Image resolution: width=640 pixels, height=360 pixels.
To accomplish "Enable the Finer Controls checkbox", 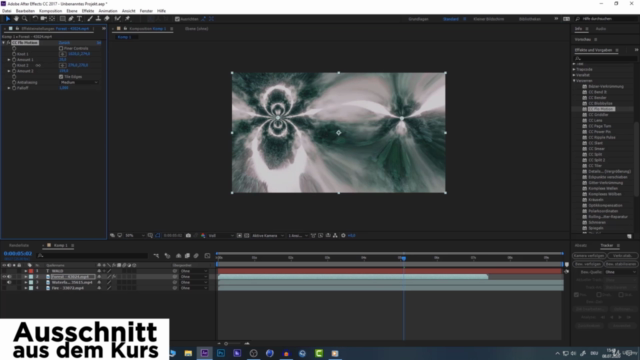I will click(x=61, y=48).
